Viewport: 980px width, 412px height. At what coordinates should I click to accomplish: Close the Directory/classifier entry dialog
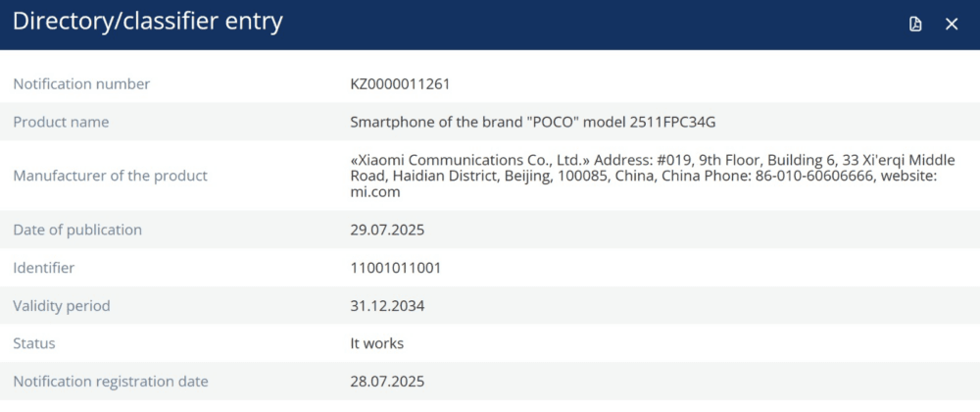952,25
